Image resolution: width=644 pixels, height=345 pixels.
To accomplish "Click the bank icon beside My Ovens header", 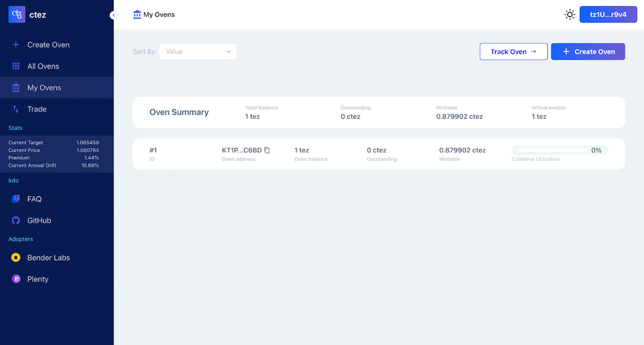I will pos(137,14).
